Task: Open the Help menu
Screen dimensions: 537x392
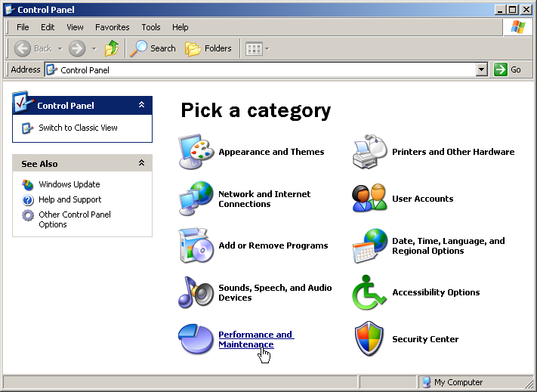Action: 181,27
